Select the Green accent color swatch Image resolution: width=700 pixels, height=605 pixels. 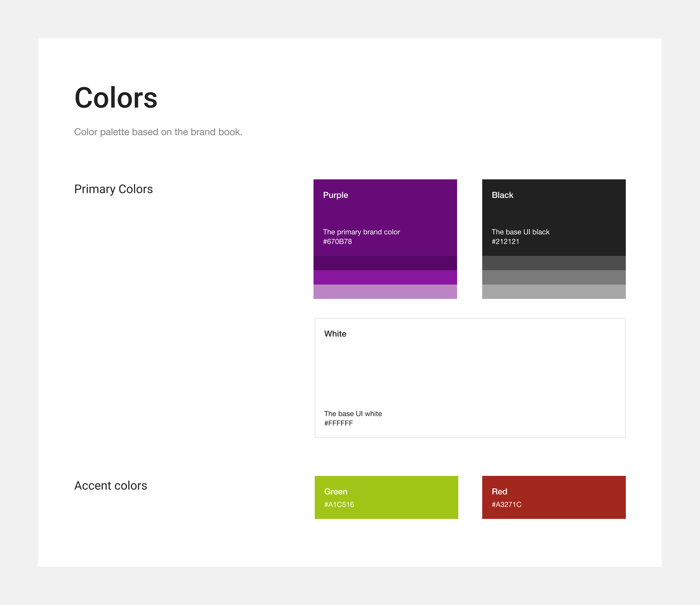point(386,497)
